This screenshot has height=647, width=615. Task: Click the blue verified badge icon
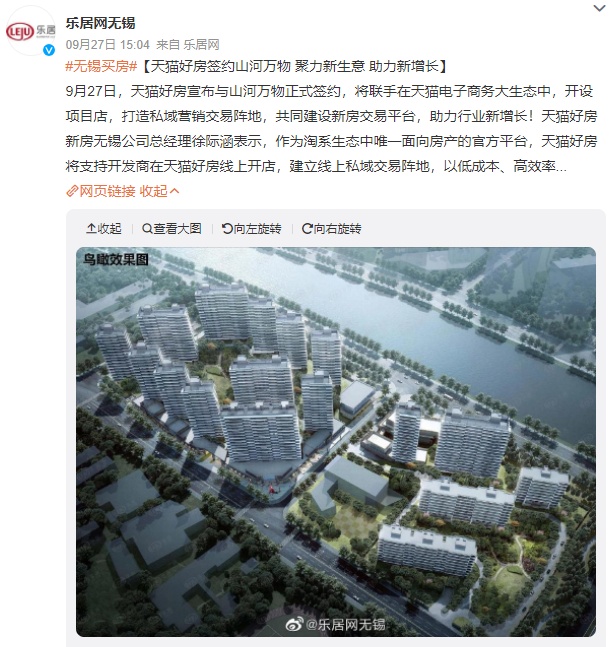(x=49, y=50)
